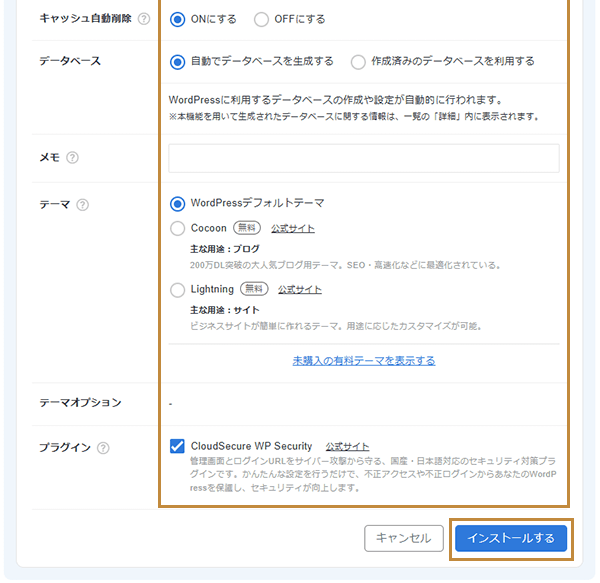
Task: Click the テーマオプション row label
Action: pyautogui.click(x=80, y=402)
